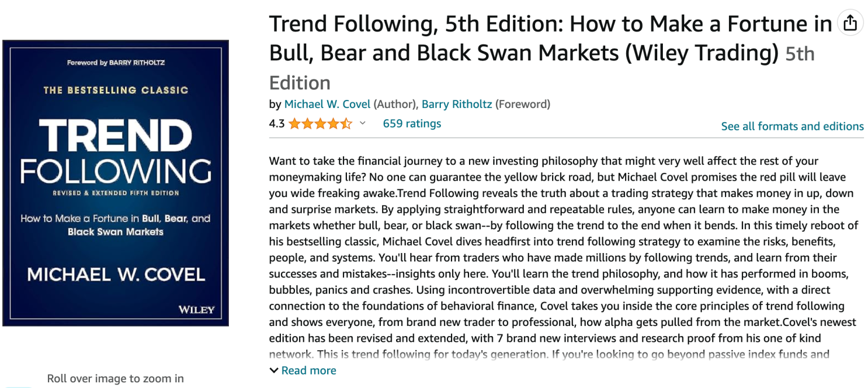Click the book description paragraph text
Screen dimensions: 868x388
click(557, 258)
